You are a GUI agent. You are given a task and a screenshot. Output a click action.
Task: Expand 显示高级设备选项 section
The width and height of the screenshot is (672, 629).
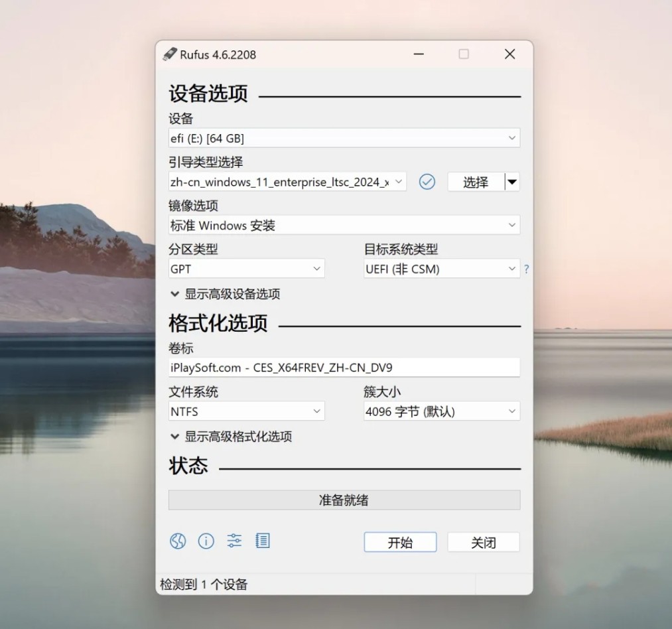[x=226, y=294]
